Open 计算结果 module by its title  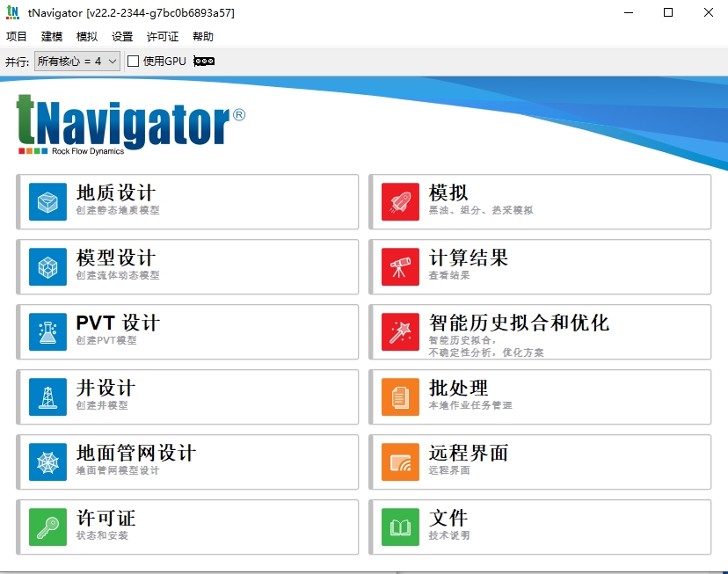coord(469,258)
